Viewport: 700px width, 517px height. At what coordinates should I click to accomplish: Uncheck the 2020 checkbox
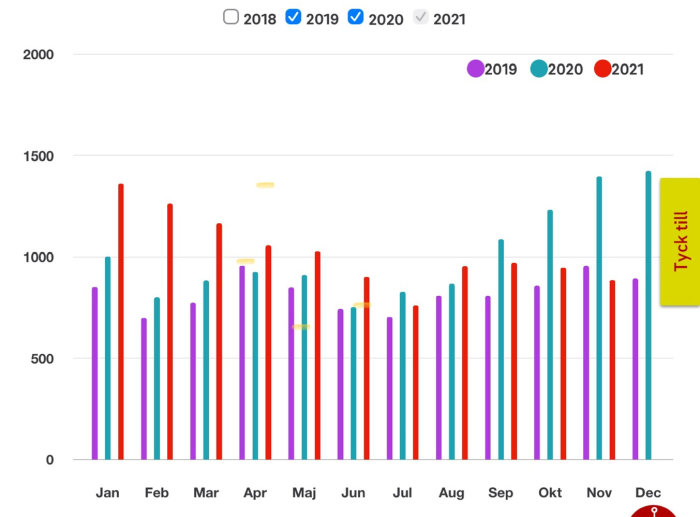click(x=355, y=17)
